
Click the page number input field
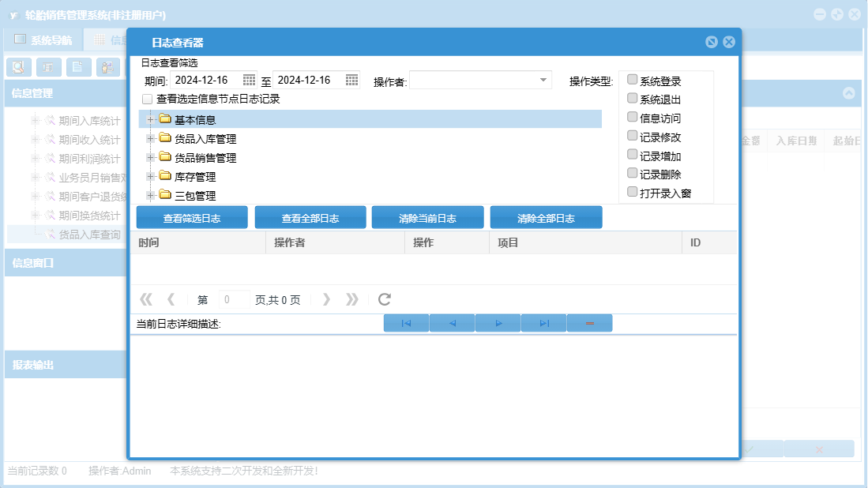[234, 300]
